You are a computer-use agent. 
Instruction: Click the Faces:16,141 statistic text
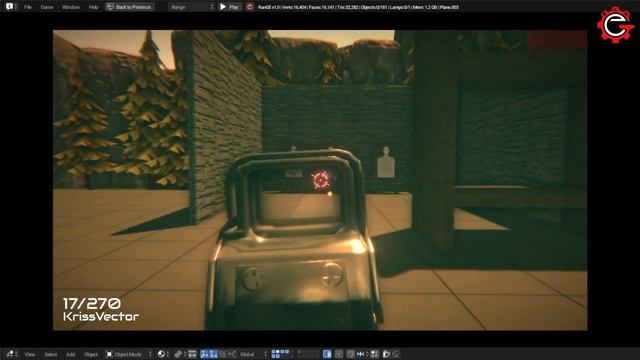click(322, 7)
